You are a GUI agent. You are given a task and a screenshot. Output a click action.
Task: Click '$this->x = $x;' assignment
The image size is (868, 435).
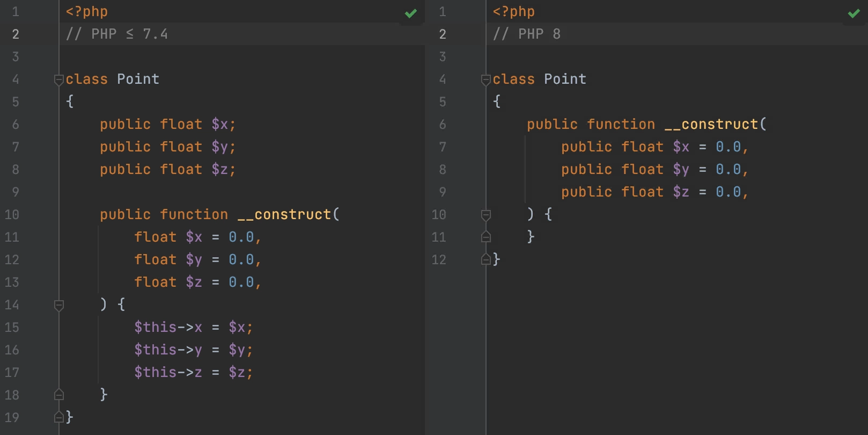pyautogui.click(x=194, y=328)
